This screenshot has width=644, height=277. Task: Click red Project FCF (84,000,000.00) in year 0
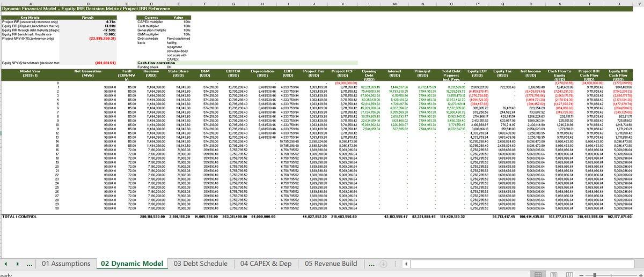pos(346,83)
